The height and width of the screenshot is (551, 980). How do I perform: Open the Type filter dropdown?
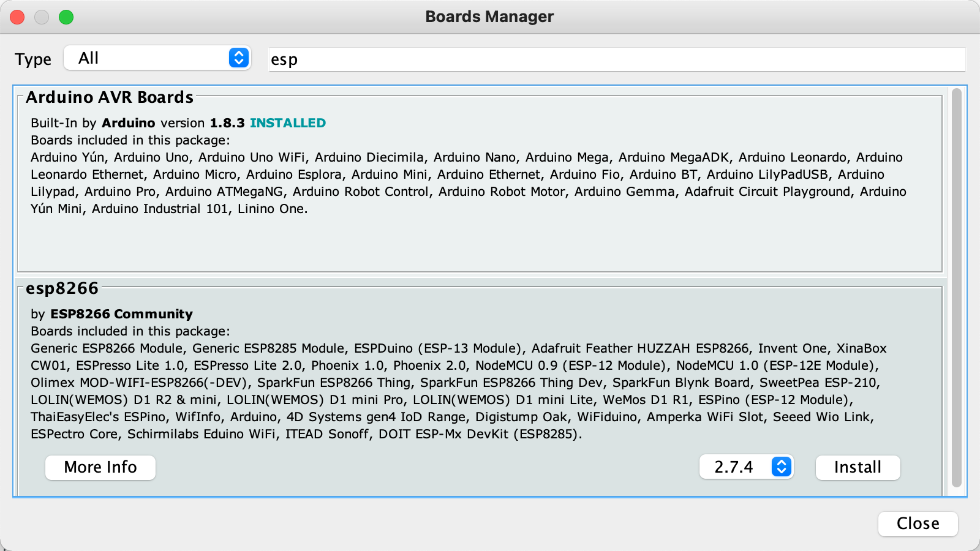[156, 58]
